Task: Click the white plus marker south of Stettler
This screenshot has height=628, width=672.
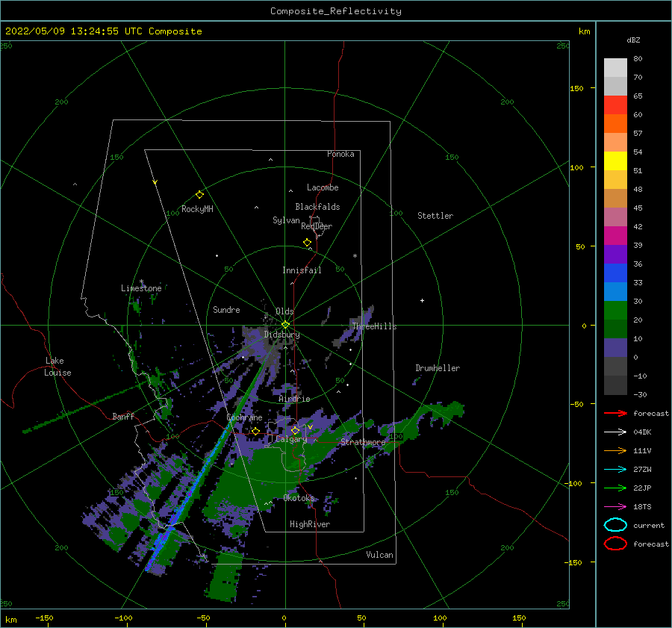Action: [422, 300]
